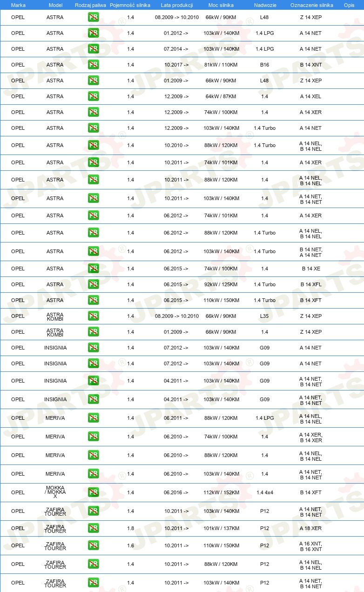Image resolution: width=364 pixels, height=592 pixels.
Task: Click the fuel icon in the Zafira Tourer 1.8 row
Action: click(x=93, y=528)
